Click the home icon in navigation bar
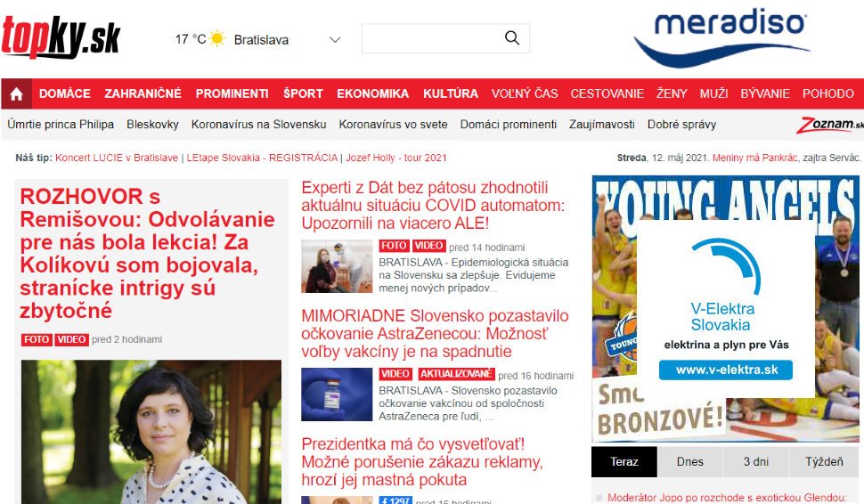This screenshot has height=504, width=864. [17, 93]
